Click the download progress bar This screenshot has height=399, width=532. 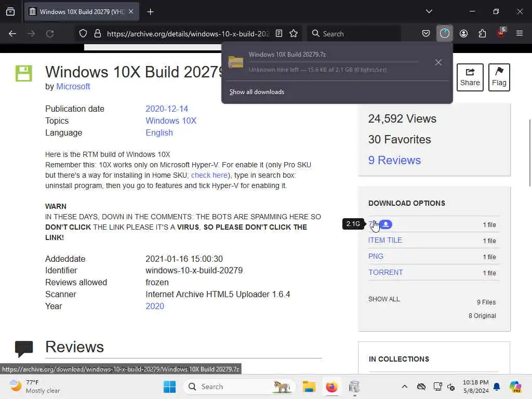pos(334,62)
